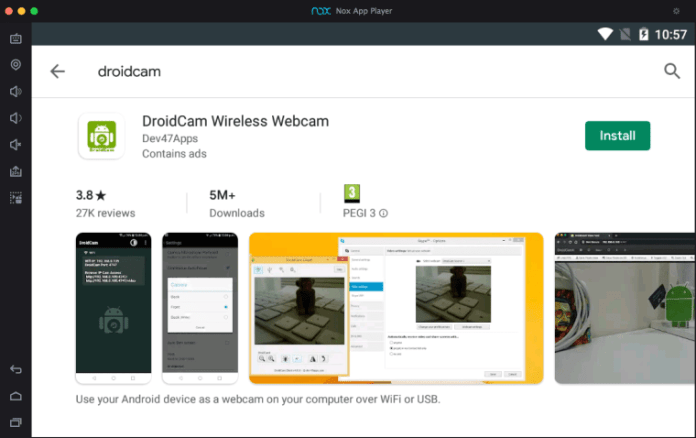Click the 5M+ downloads count
Viewport: 696px width, 438px height.
(222, 195)
